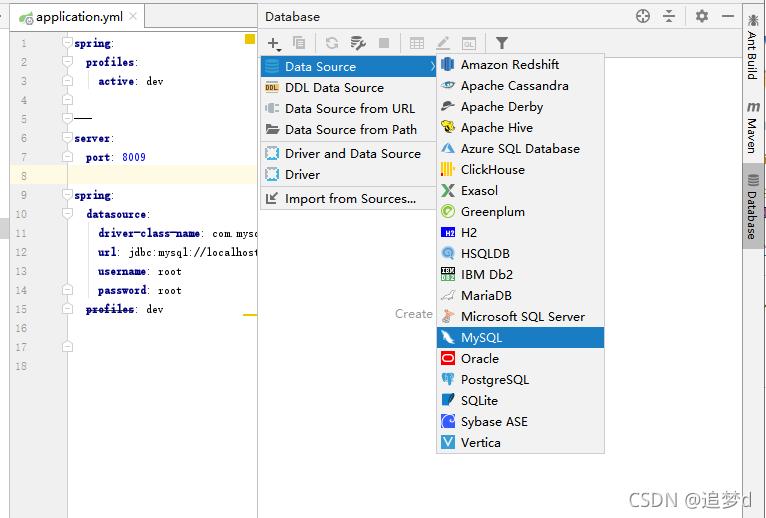766x518 pixels.
Task: Click the Stop square icon
Action: pos(384,43)
